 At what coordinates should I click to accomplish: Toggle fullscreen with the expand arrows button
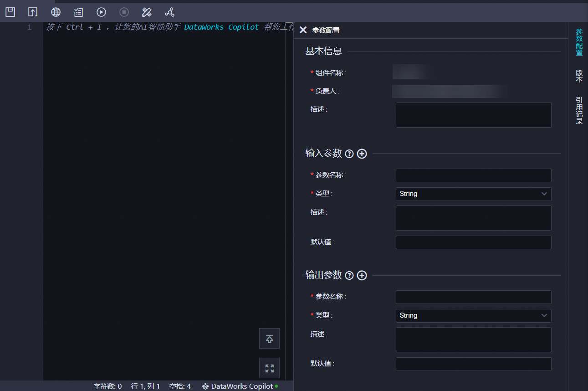[269, 368]
